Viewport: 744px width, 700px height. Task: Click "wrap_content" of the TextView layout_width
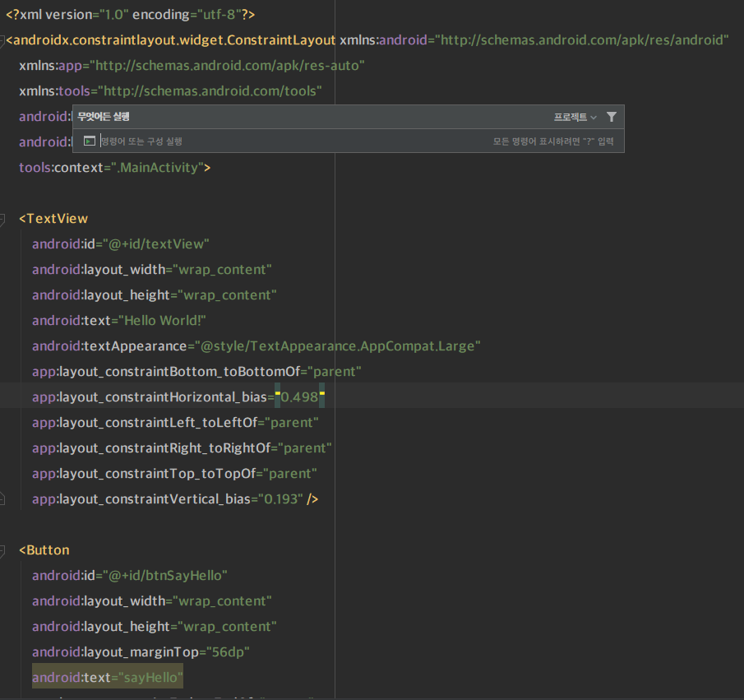pos(222,270)
